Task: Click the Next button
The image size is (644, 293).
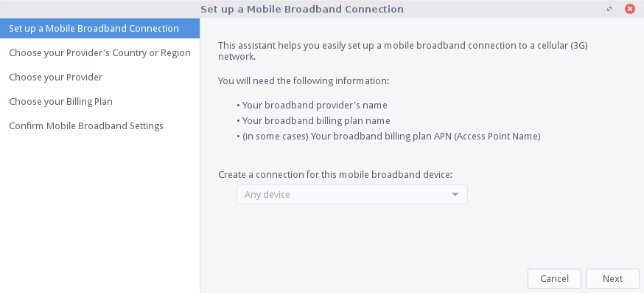Action: [x=612, y=278]
